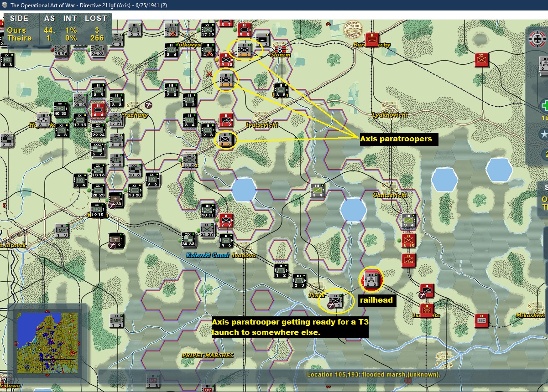Image resolution: width=548 pixels, height=392 pixels.
Task: Click the Ours row in combat report
Action: [56, 30]
